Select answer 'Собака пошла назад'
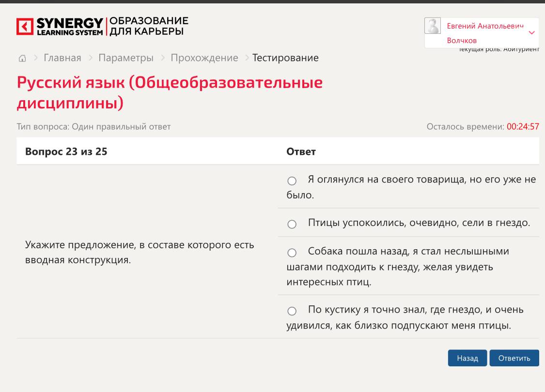This screenshot has height=392, width=545. (292, 253)
